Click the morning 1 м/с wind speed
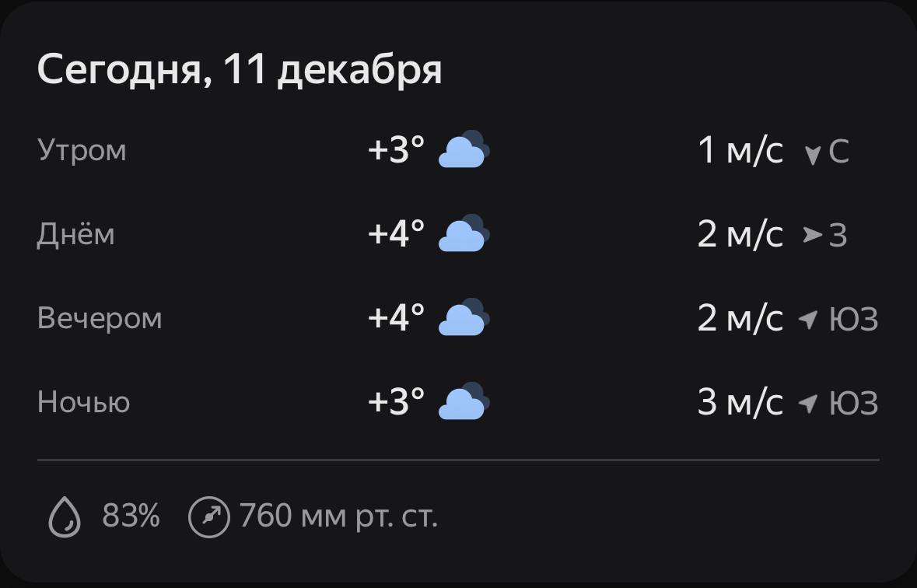This screenshot has height=588, width=917. click(740, 150)
